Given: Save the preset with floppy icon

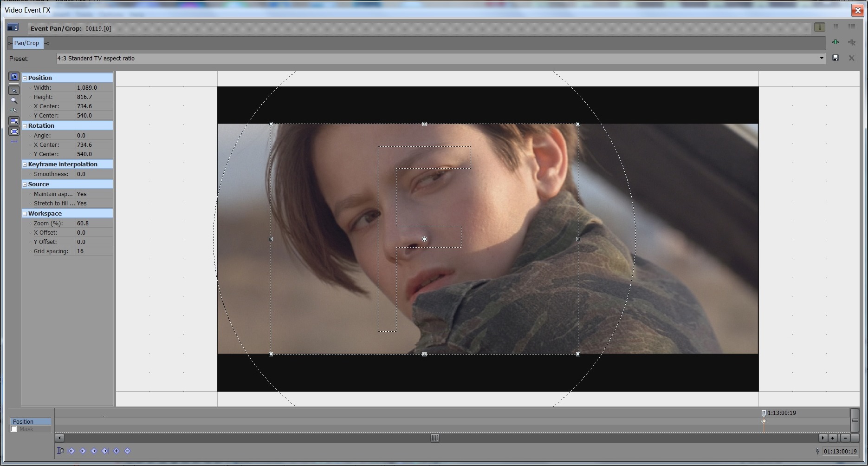Looking at the screenshot, I should 836,58.
